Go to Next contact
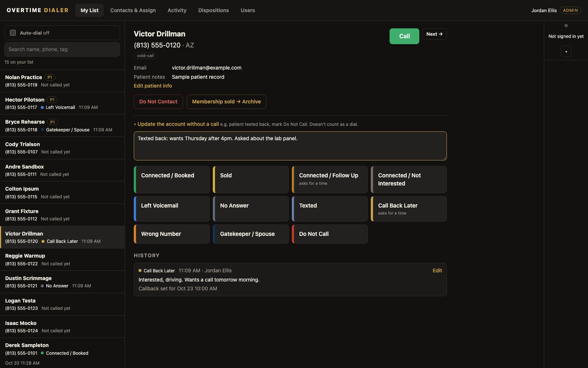 (x=434, y=34)
